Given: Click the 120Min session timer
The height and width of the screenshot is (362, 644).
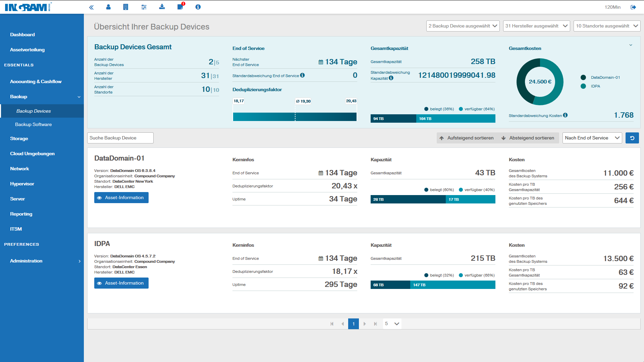Looking at the screenshot, I should pyautogui.click(x=612, y=7).
